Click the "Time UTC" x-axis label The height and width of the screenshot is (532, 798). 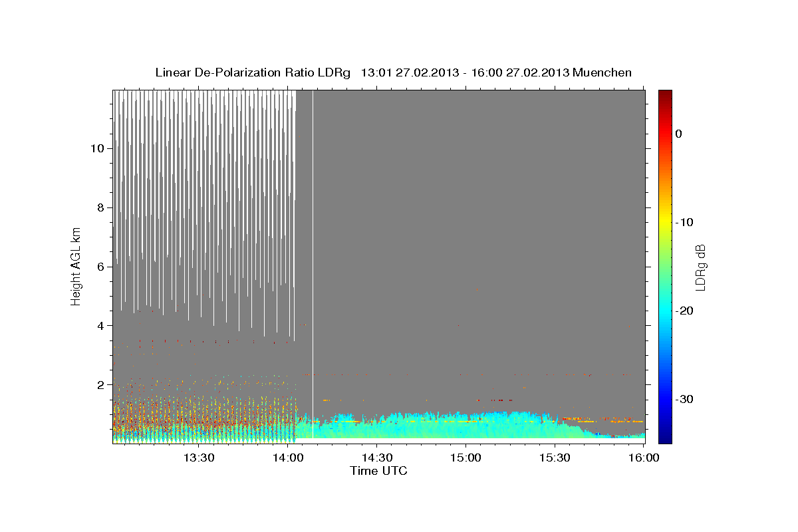(378, 471)
